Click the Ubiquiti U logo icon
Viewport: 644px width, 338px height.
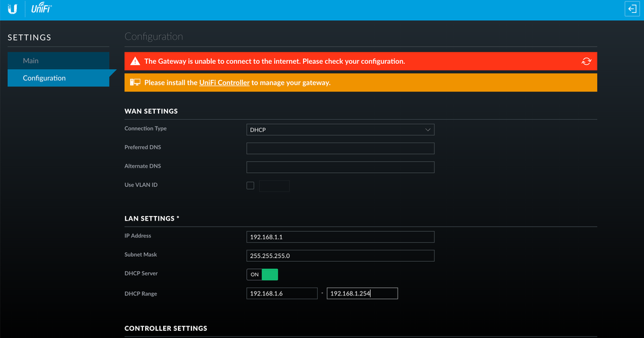(12, 9)
